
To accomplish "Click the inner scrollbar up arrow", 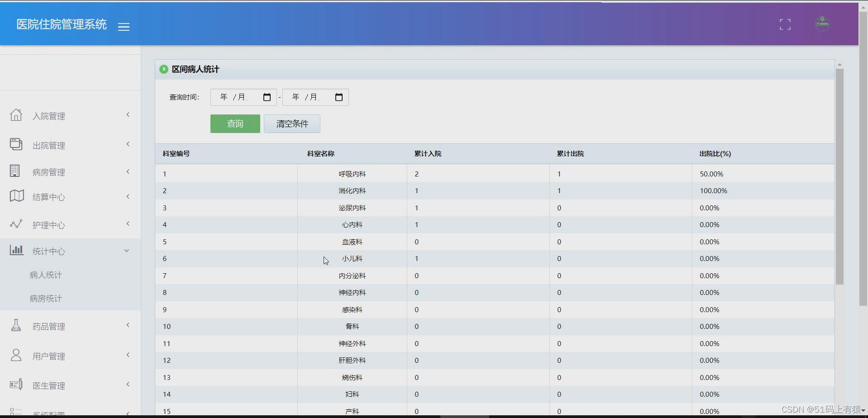I will coord(839,65).
